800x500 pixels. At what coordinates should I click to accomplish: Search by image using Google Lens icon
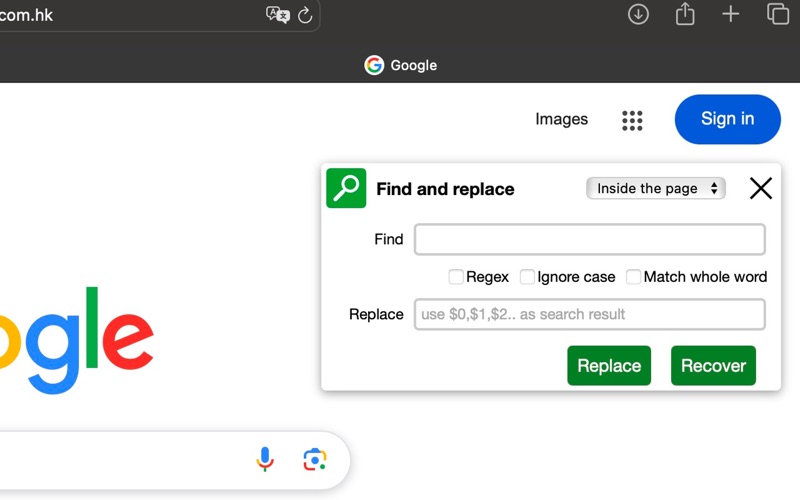[x=315, y=460]
